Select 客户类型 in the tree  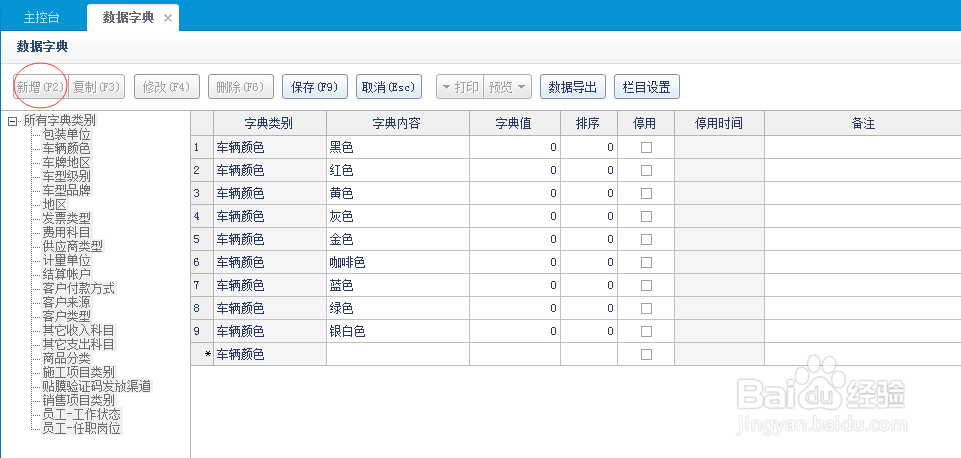point(66,316)
